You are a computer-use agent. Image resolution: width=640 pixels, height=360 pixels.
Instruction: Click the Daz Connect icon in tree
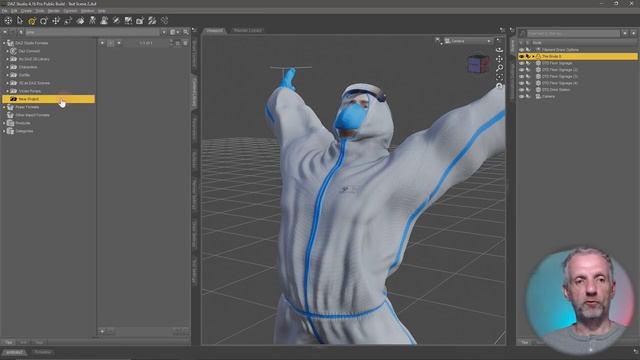tap(13, 51)
